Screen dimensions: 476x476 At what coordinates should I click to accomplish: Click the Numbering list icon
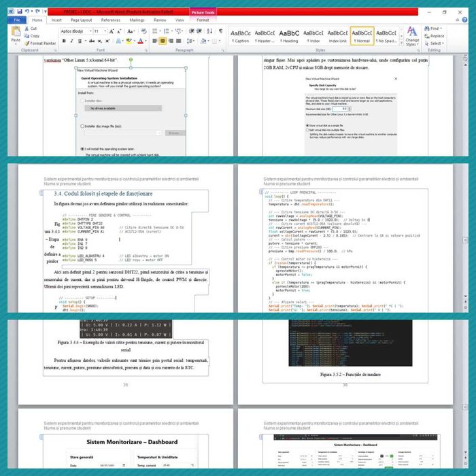[167, 31]
